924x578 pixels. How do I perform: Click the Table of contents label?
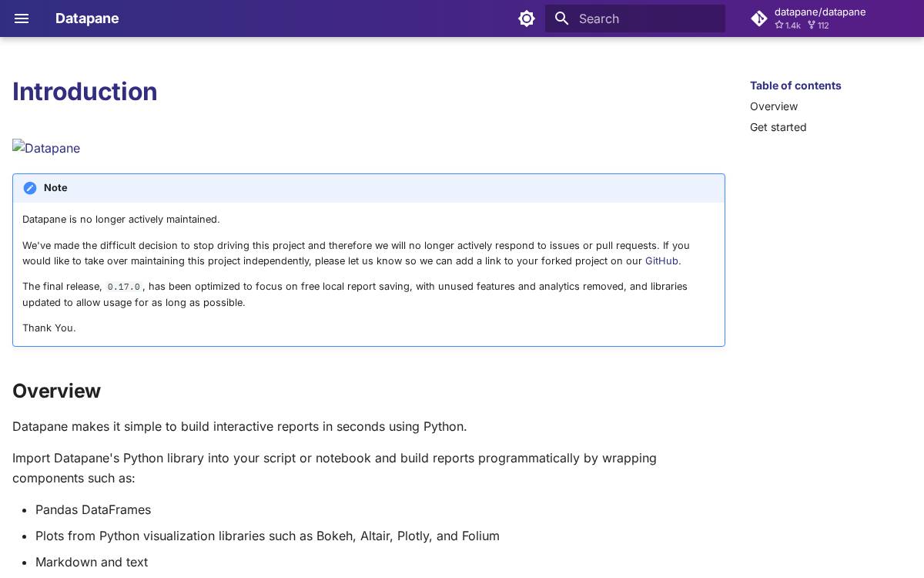[795, 86]
